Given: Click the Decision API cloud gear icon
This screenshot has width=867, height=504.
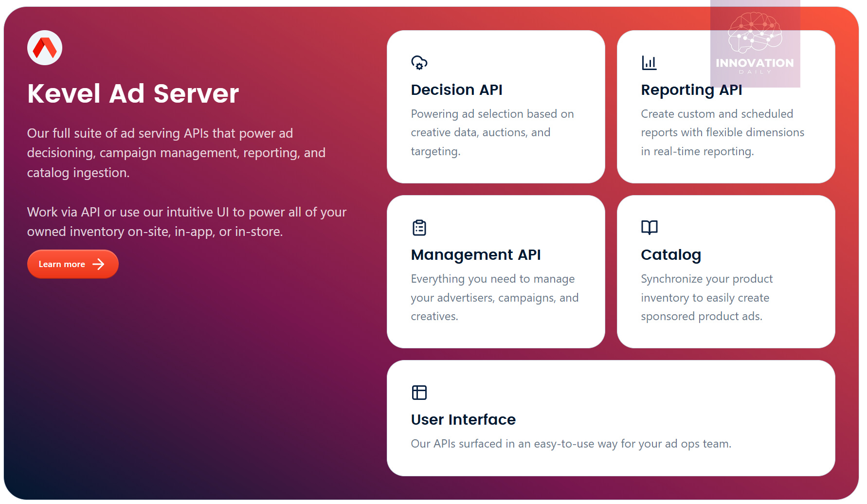Looking at the screenshot, I should click(x=419, y=63).
